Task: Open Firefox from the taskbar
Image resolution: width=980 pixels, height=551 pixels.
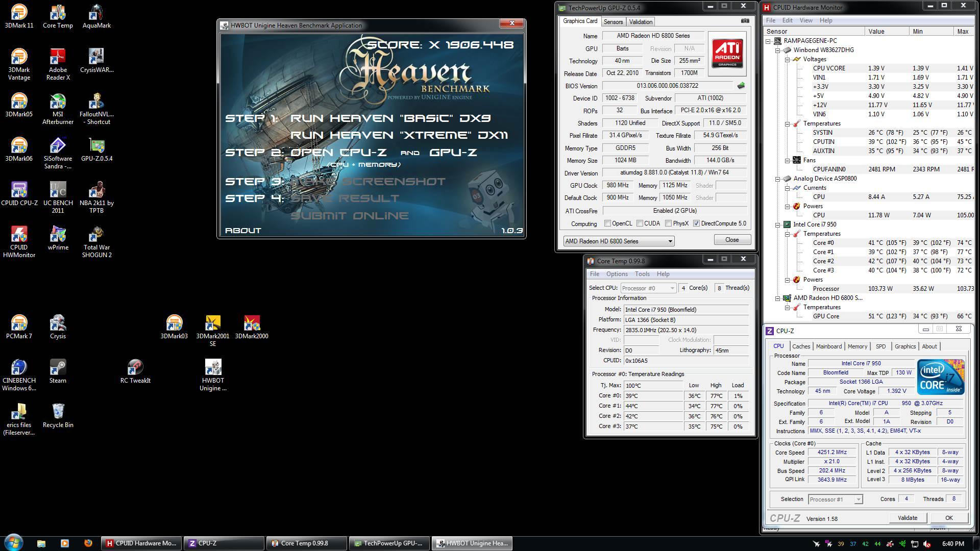Action: pyautogui.click(x=88, y=543)
